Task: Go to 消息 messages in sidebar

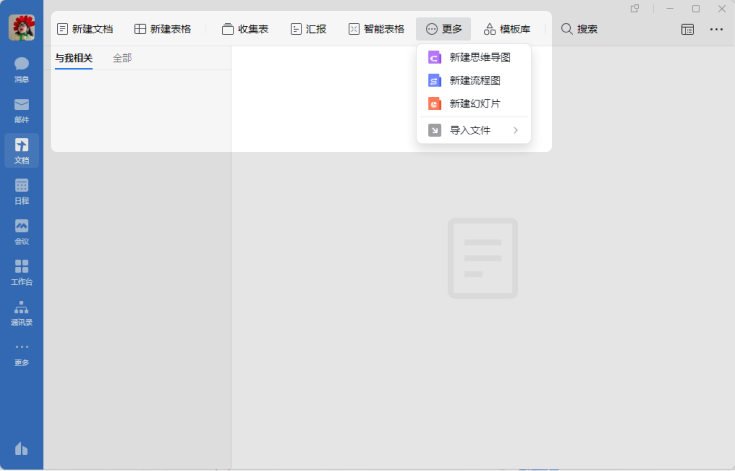Action: pyautogui.click(x=22, y=69)
